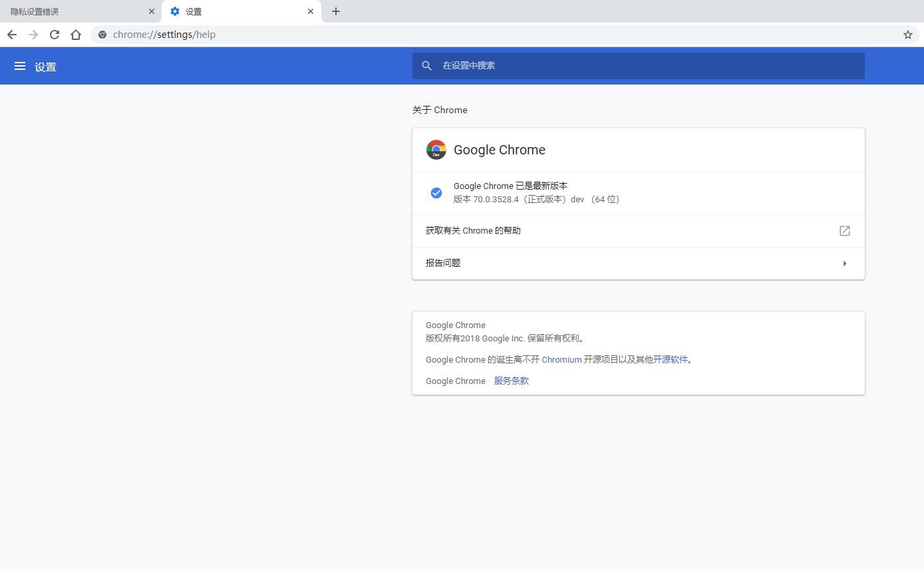Expand the 报告问题 arrow
Viewport: 924px width, 571px height.
click(844, 264)
